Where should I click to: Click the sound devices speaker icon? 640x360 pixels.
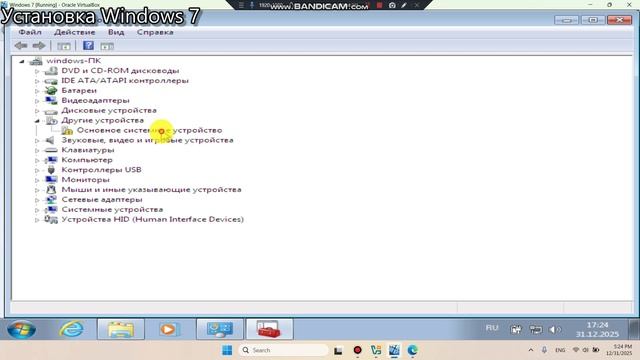click(50, 140)
